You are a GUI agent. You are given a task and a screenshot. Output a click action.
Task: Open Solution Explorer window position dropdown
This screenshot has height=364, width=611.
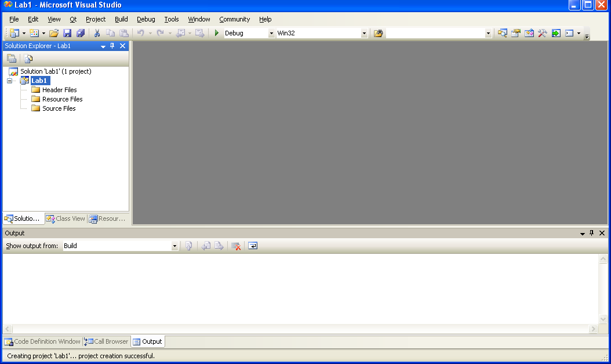(103, 46)
